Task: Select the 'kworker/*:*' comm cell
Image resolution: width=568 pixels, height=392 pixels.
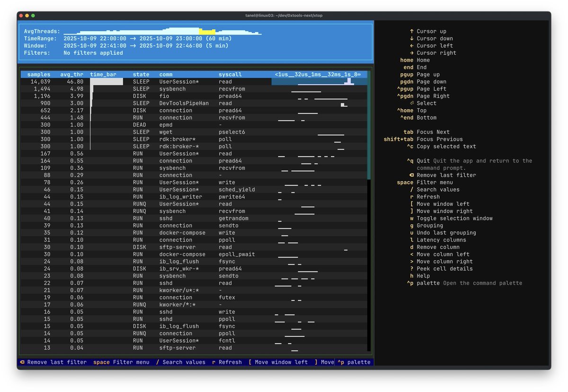Action: coord(177,305)
